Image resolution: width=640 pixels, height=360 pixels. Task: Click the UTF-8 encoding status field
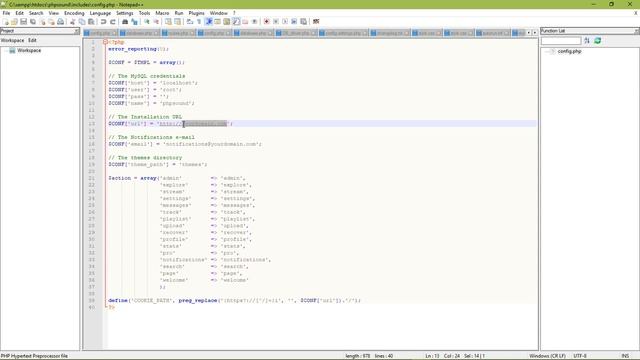click(580, 356)
